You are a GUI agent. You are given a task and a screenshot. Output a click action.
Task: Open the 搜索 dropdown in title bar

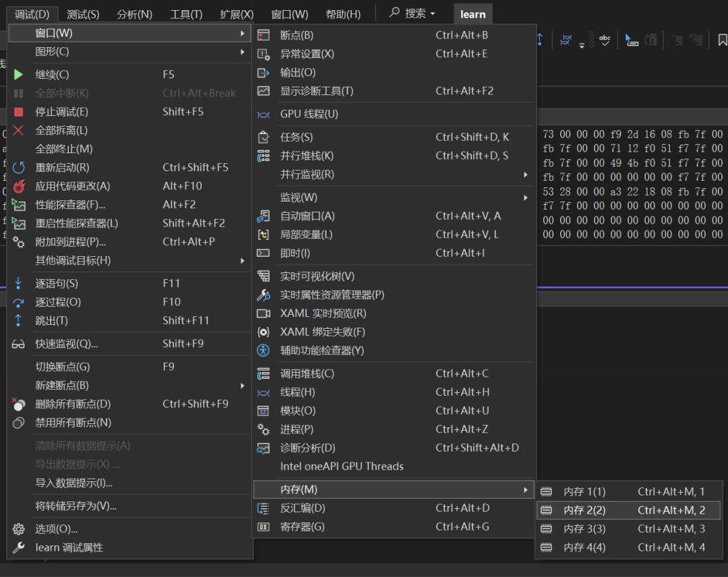pos(413,13)
